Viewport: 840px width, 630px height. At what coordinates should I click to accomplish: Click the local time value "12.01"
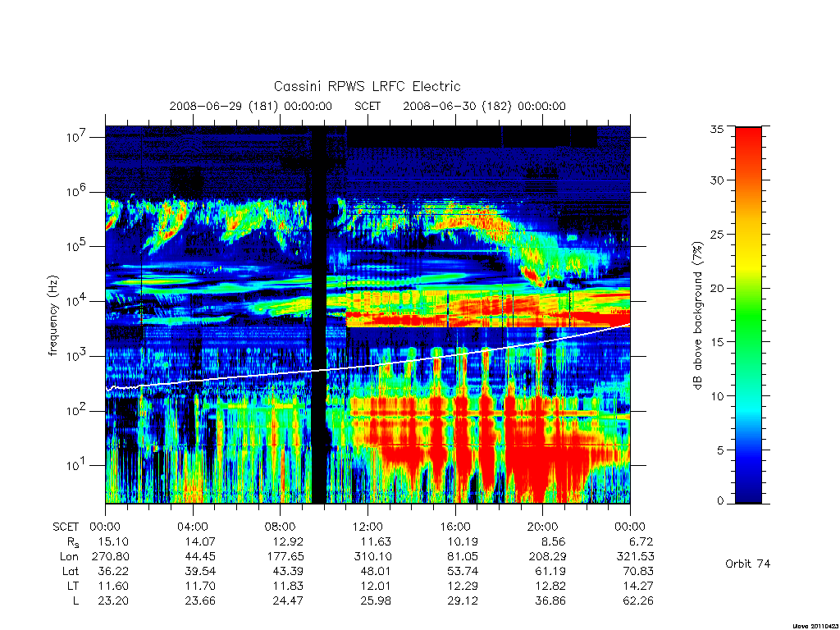click(376, 586)
